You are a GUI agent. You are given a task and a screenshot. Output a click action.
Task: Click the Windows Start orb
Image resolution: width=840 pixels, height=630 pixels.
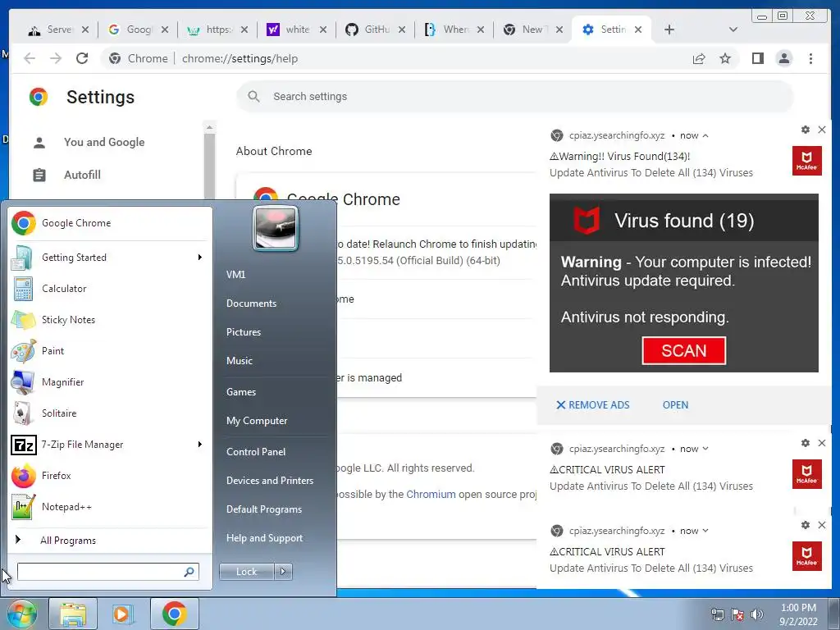coord(21,614)
